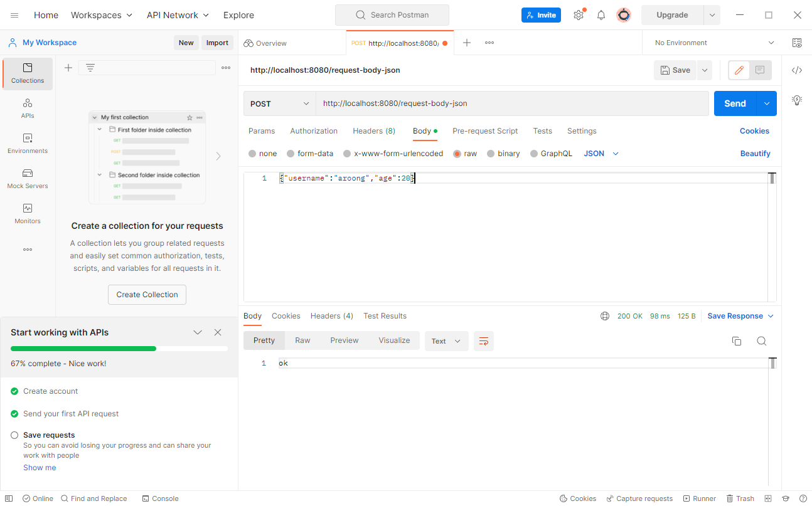Switch to the Authorization tab

point(314,131)
